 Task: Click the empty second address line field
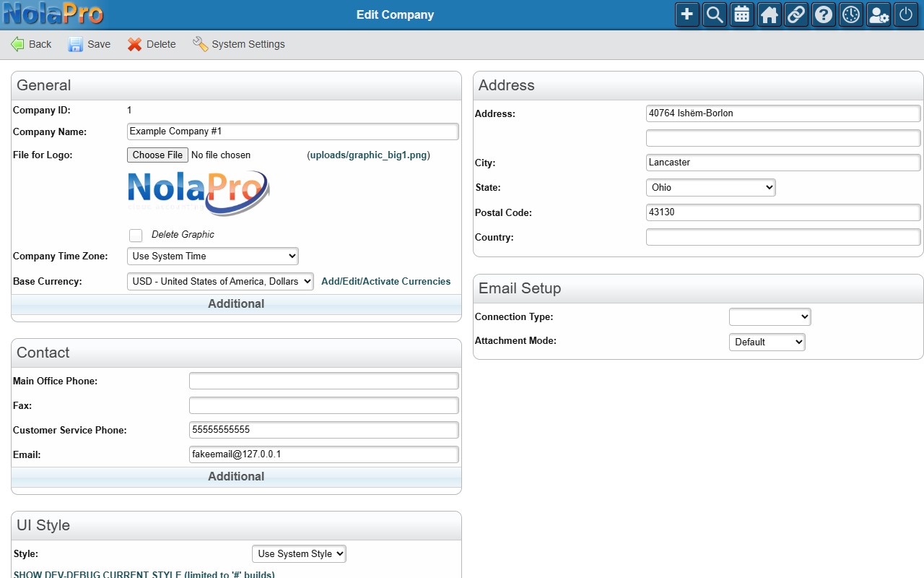(x=783, y=138)
